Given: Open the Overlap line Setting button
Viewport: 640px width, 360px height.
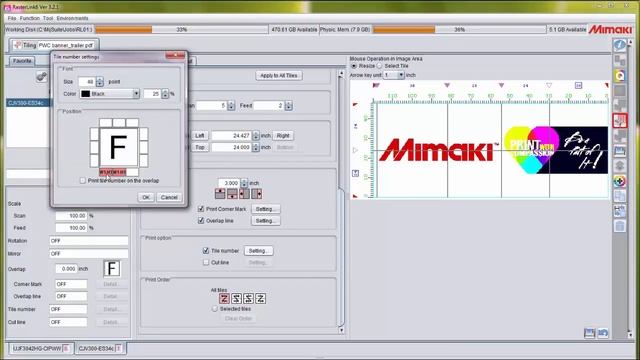Looking at the screenshot, I should pyautogui.click(x=265, y=220).
